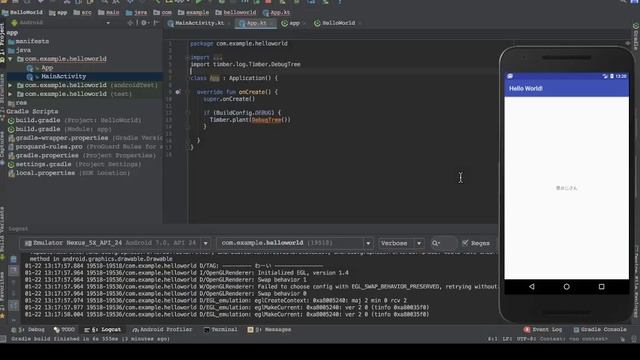Open the Favorites side tool window
Image resolution: width=640 pixels, height=360 pixels.
(2, 295)
